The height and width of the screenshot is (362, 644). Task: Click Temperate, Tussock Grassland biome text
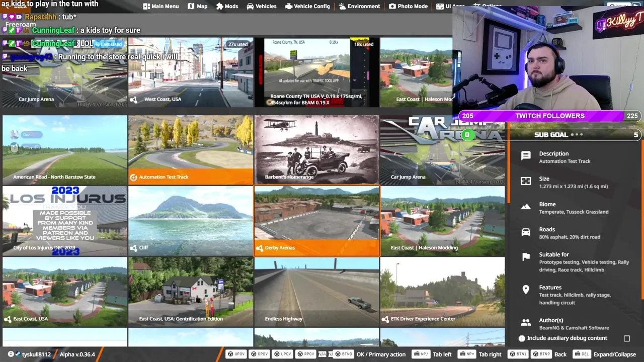(574, 212)
